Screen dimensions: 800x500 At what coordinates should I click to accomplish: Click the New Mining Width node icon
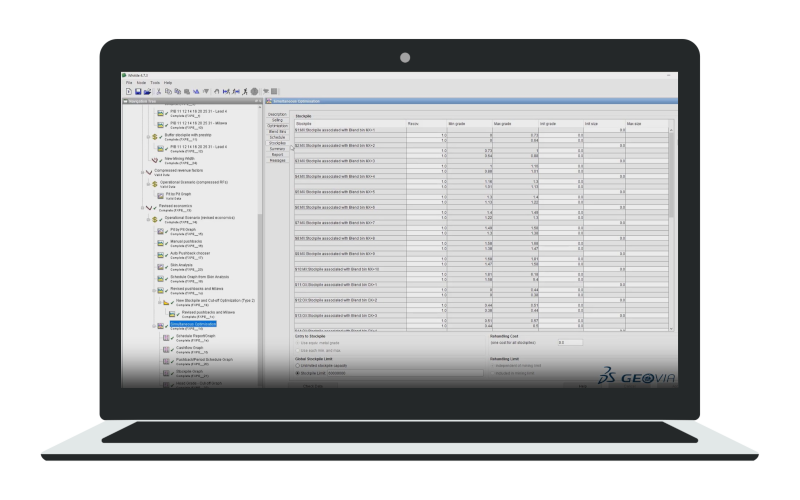coord(155,160)
